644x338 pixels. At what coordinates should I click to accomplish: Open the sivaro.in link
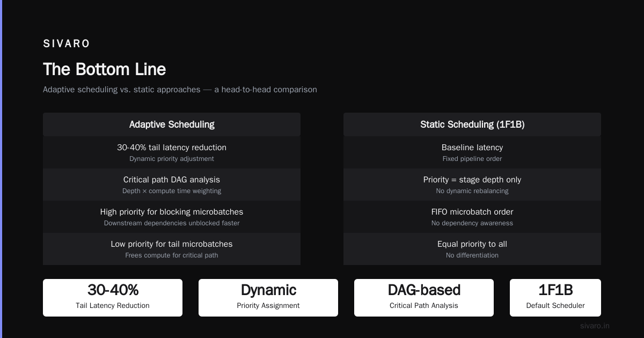[595, 326]
